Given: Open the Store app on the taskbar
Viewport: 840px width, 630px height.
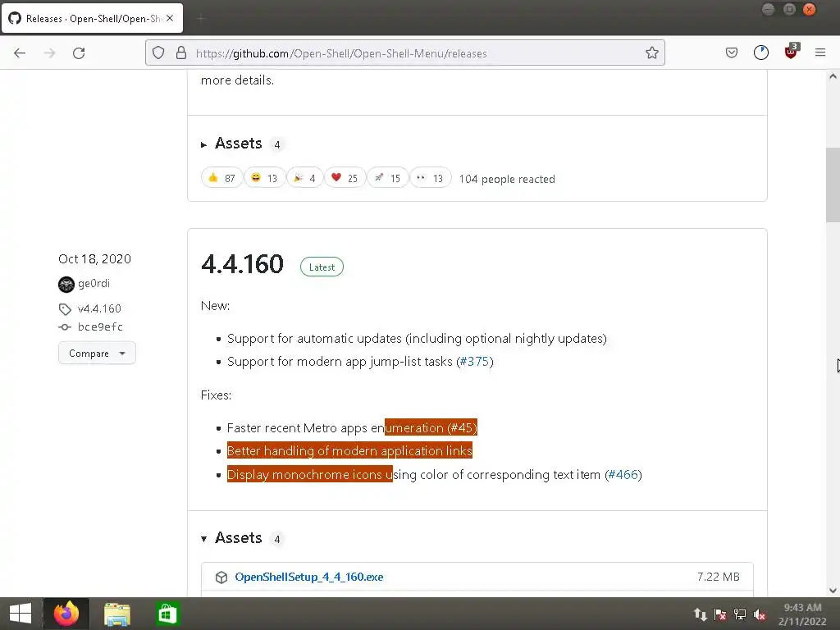Looking at the screenshot, I should [x=167, y=614].
